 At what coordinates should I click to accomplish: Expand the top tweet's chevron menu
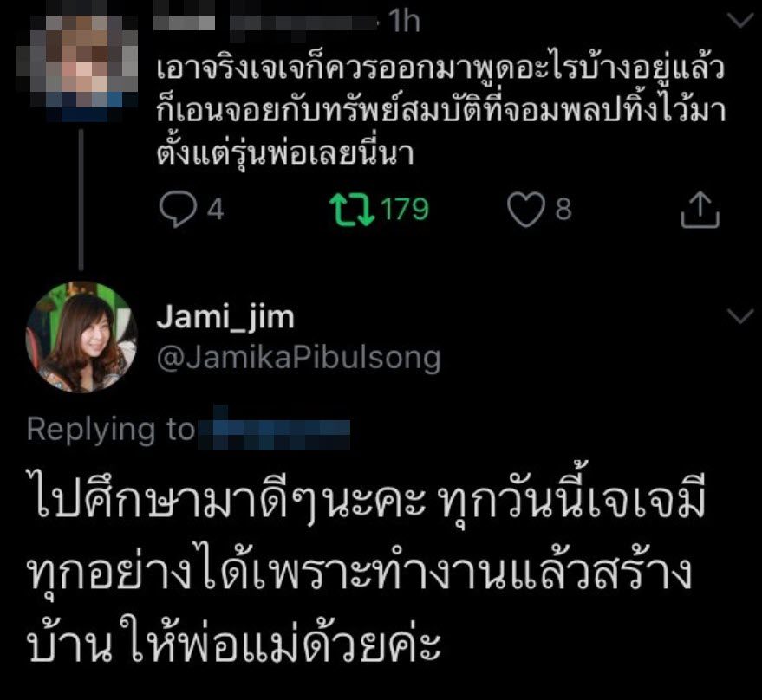pos(739,21)
